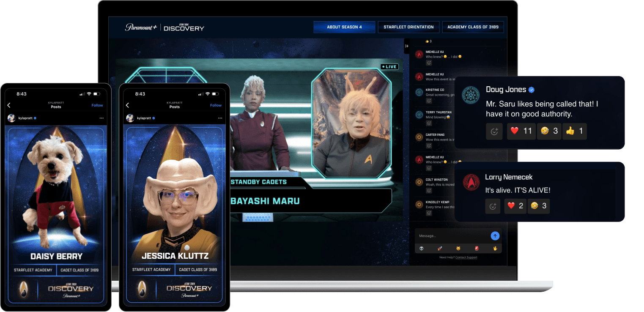Screen dimensions: 644x312
Task: Add reaction to Doug Jones's comment
Action: coord(494,131)
